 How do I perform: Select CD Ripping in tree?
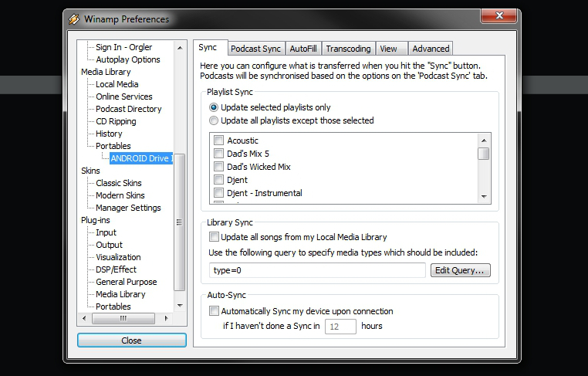pos(116,121)
